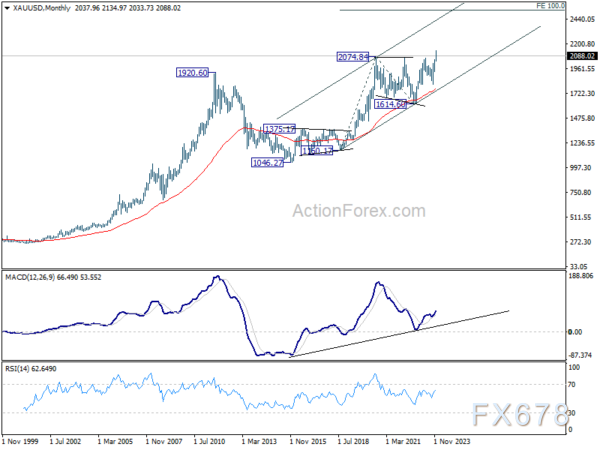
Task: Click the 1 Mar 2005 date label
Action: (115, 442)
